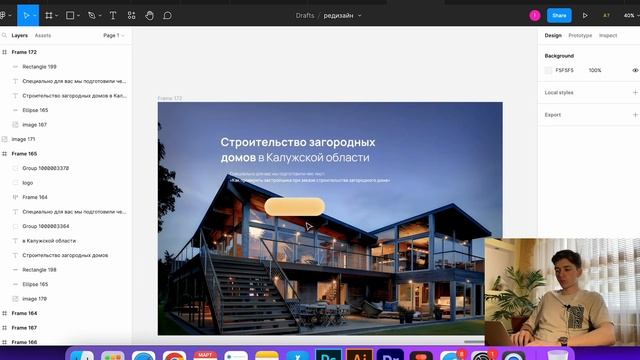Open the missing fonts A? indicator

(x=606, y=16)
